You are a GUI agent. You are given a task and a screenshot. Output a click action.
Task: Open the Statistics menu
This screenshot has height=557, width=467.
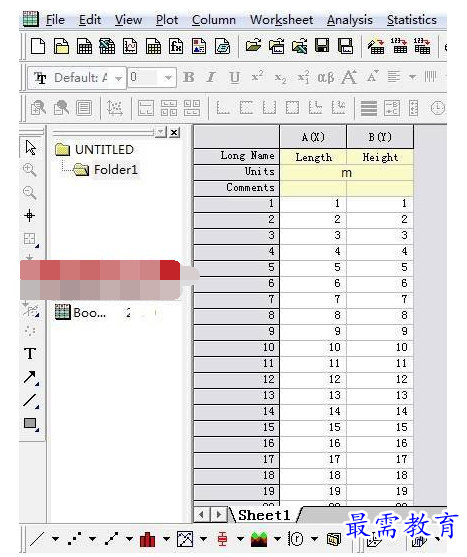point(412,20)
